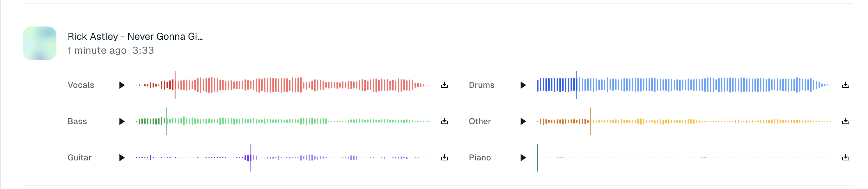Viewport: 868px width, 189px height.
Task: Seek within the blue Drums waveform
Action: point(683,85)
